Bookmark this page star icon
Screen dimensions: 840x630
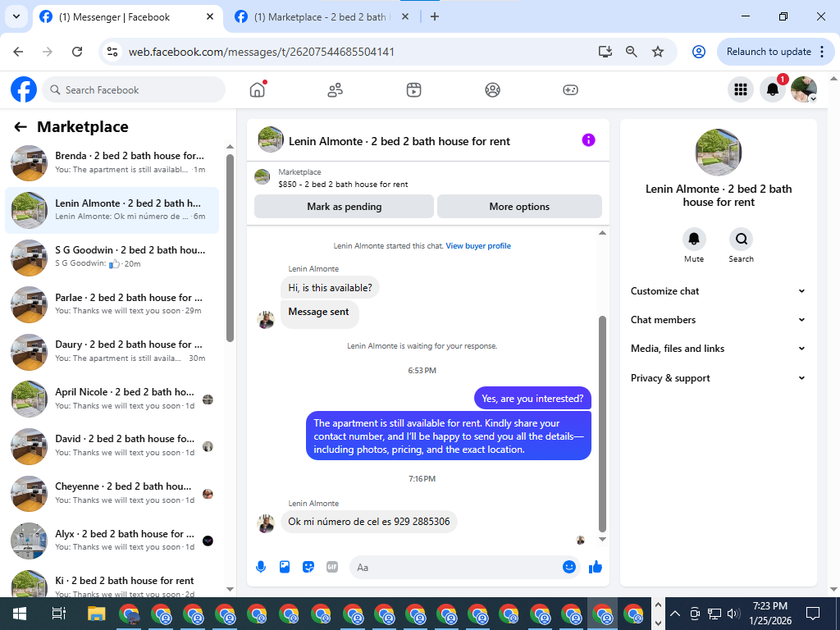pyautogui.click(x=658, y=52)
